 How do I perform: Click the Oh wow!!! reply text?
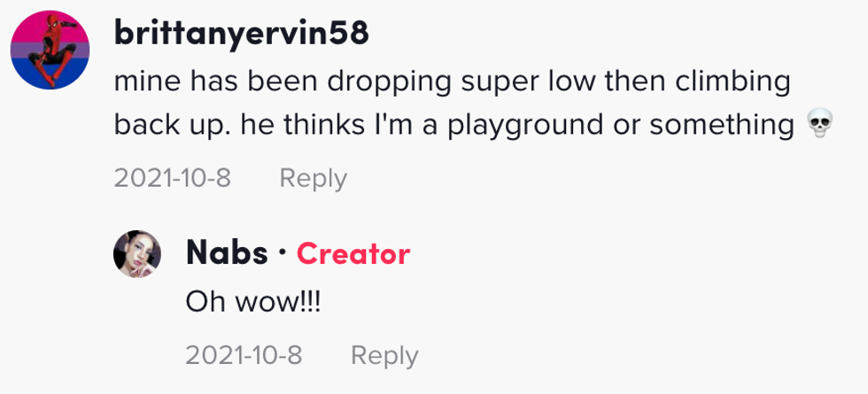253,303
